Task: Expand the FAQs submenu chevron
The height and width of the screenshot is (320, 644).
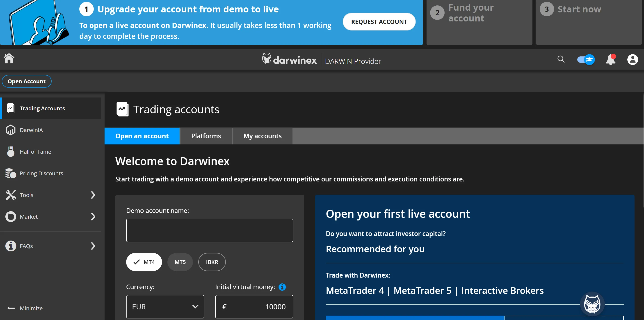Action: pyautogui.click(x=93, y=246)
